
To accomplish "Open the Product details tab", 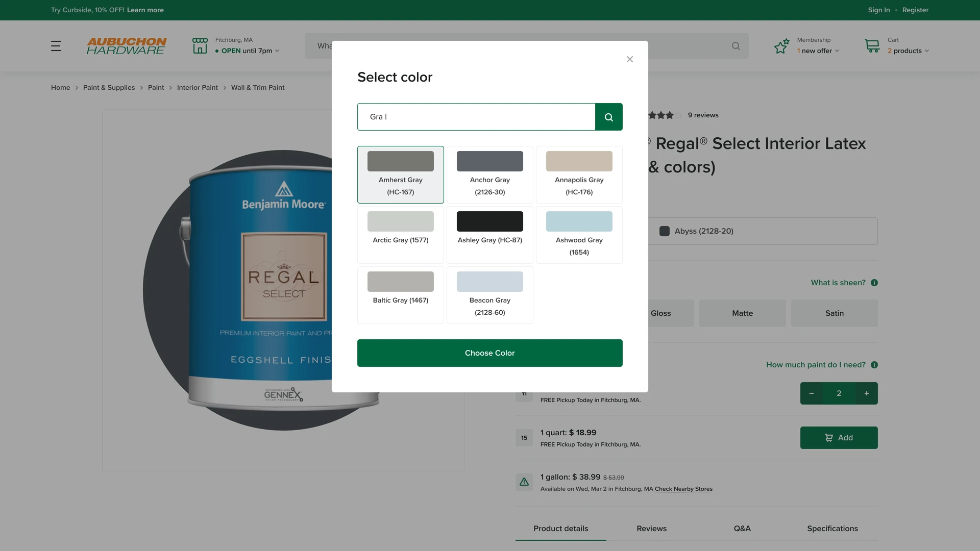I will pyautogui.click(x=561, y=529).
